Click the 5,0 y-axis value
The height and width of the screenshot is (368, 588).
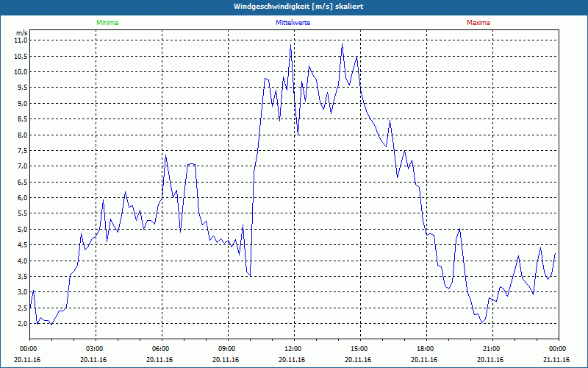(22, 229)
